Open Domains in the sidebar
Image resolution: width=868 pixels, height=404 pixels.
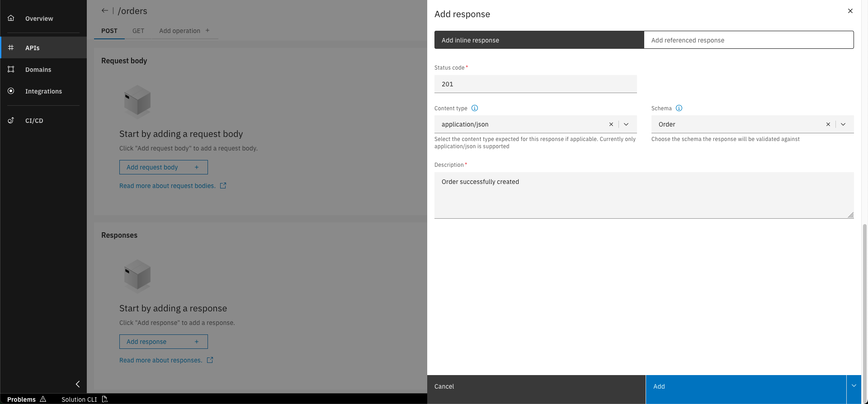[x=43, y=69]
